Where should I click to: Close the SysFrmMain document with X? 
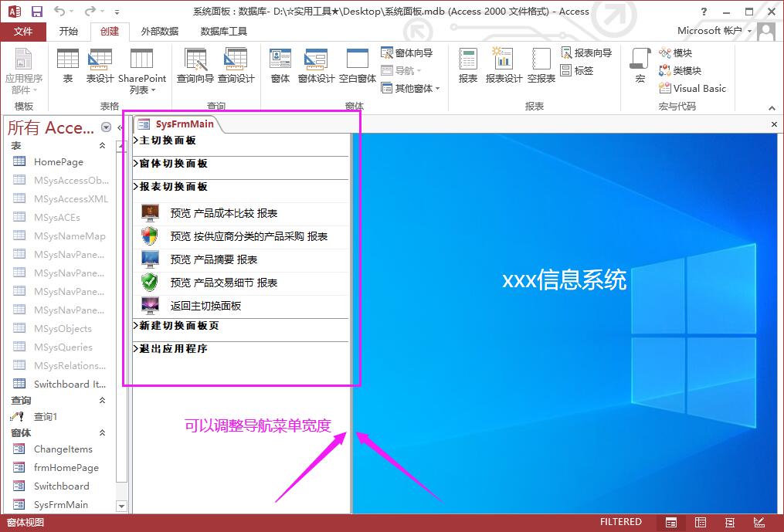pos(774,124)
